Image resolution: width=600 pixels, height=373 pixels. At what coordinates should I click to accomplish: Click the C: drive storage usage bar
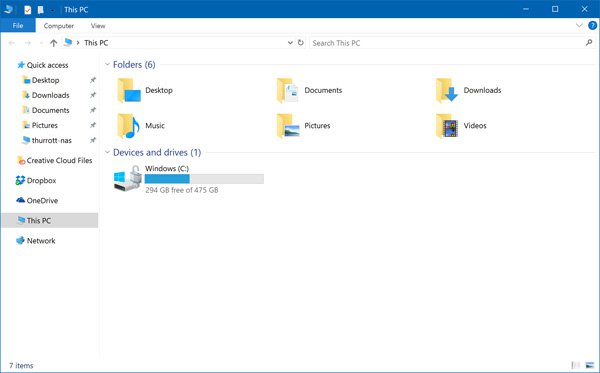coord(204,179)
